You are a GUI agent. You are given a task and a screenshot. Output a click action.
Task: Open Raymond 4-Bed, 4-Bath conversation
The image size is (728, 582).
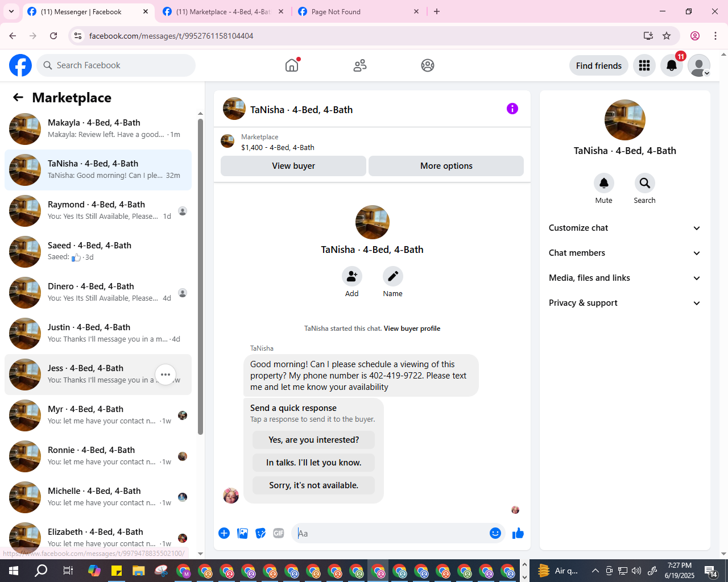click(98, 211)
